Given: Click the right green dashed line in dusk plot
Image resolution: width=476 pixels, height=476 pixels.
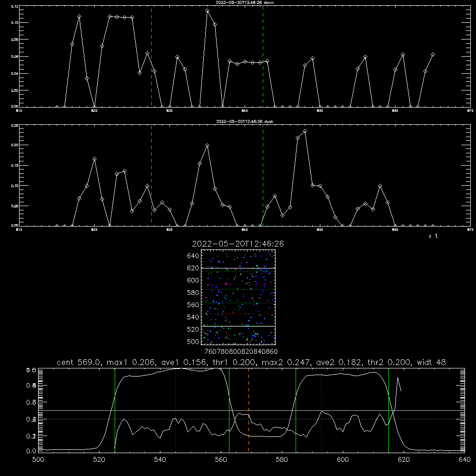Looking at the screenshot, I should 263,176.
